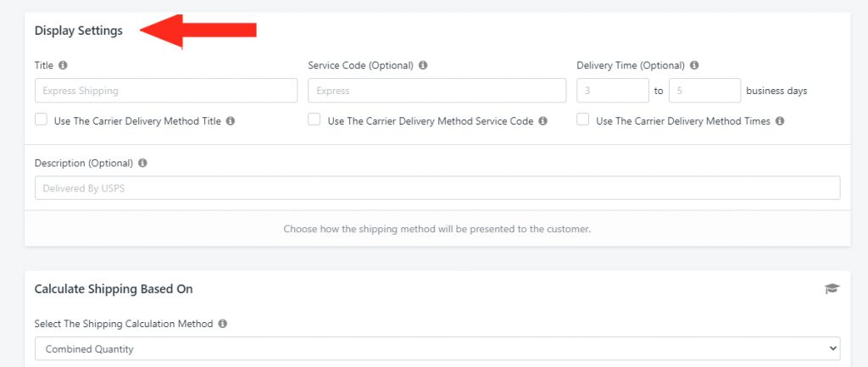Click the Display Settings heading
Screen dimensions: 868x367
(79, 31)
